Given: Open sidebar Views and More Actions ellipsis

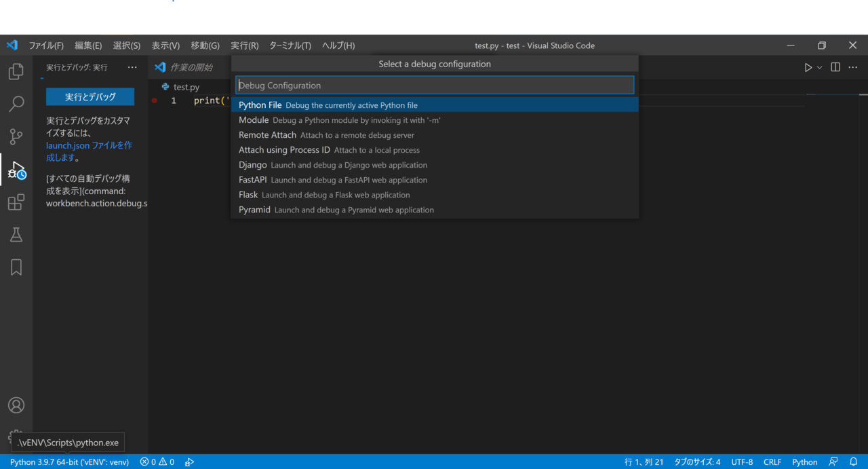Looking at the screenshot, I should [132, 67].
